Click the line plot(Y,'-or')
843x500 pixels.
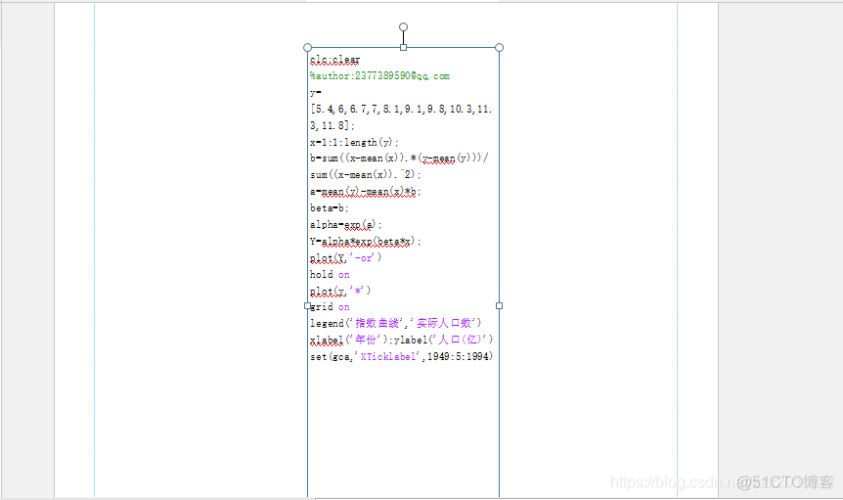click(346, 258)
